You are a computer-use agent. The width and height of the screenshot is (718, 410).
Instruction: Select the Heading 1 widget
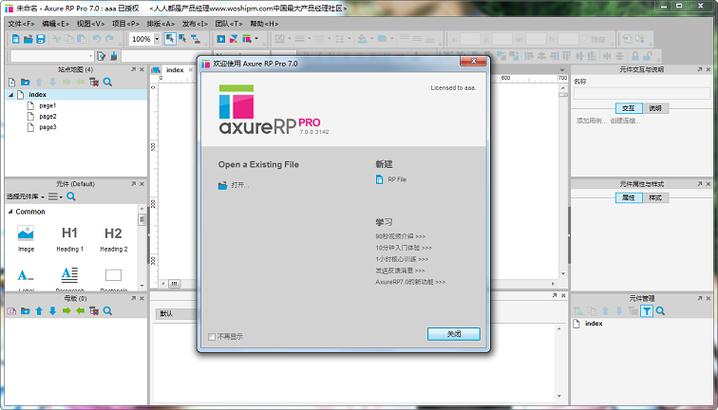point(70,238)
